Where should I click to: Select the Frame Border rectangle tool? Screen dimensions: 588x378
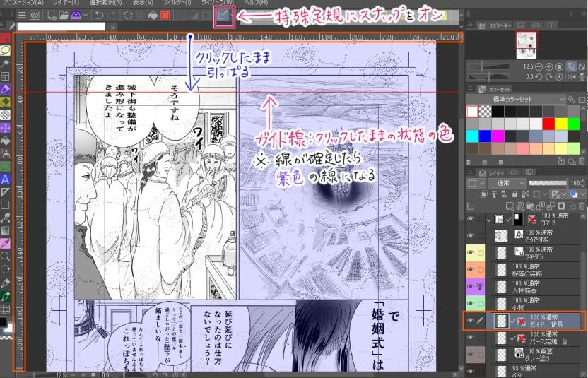click(5, 205)
